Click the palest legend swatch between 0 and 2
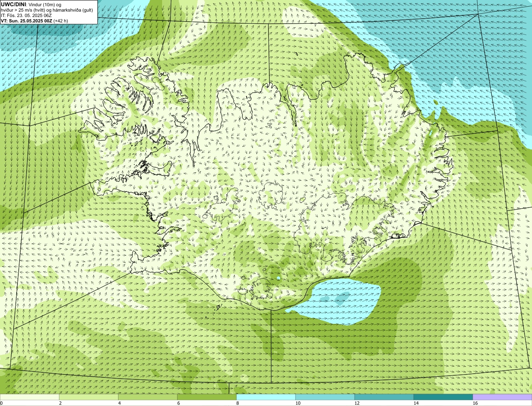 click(30, 397)
